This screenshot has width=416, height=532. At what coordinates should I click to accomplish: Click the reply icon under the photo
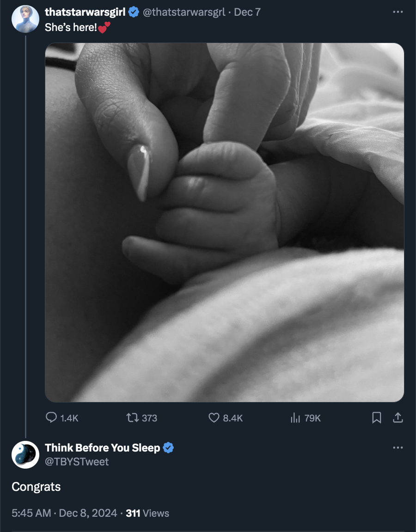click(51, 417)
